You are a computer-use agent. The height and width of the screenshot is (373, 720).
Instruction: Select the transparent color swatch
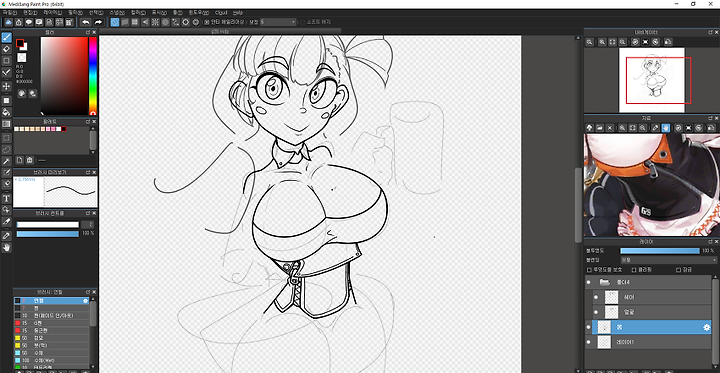pos(22,57)
